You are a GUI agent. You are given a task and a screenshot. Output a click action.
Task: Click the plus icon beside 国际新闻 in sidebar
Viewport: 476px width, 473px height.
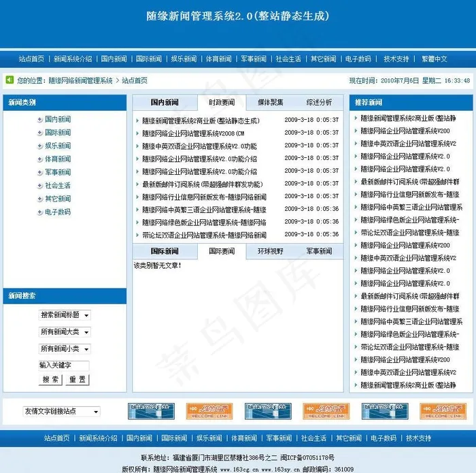40,133
